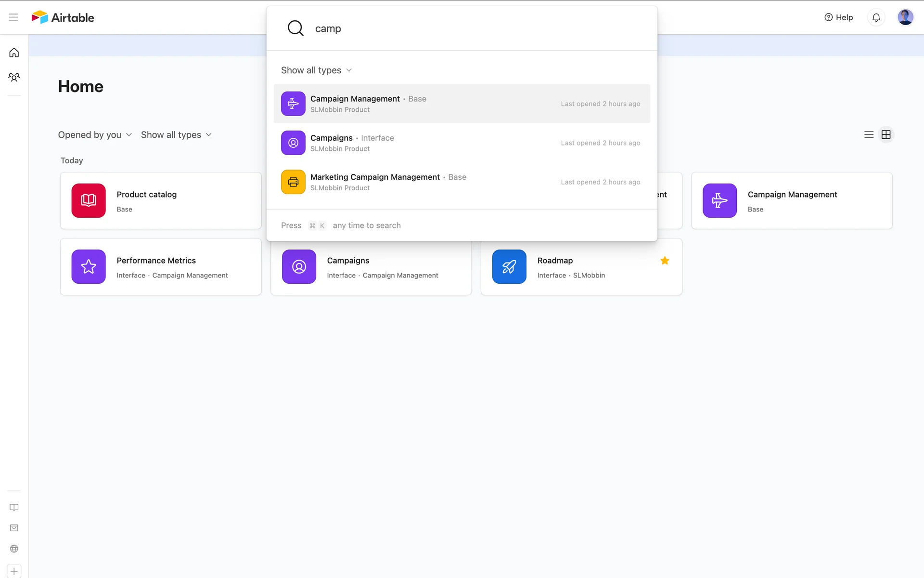Click the plus create icon at bottom
The width and height of the screenshot is (924, 578).
click(x=14, y=571)
